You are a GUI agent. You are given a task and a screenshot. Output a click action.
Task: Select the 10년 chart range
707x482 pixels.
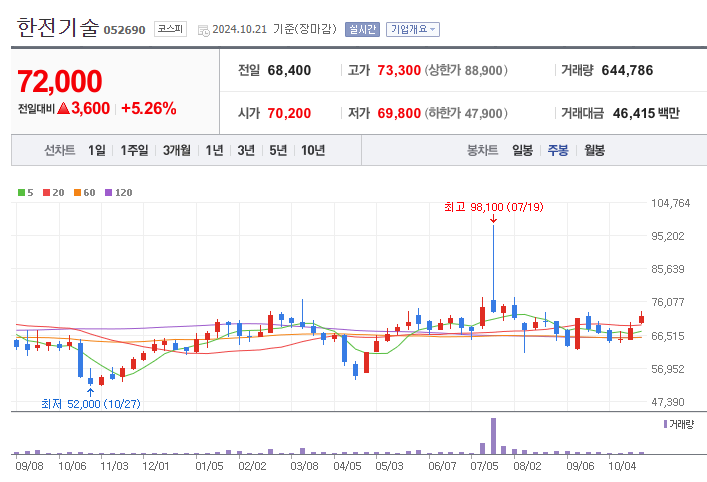pos(313,150)
